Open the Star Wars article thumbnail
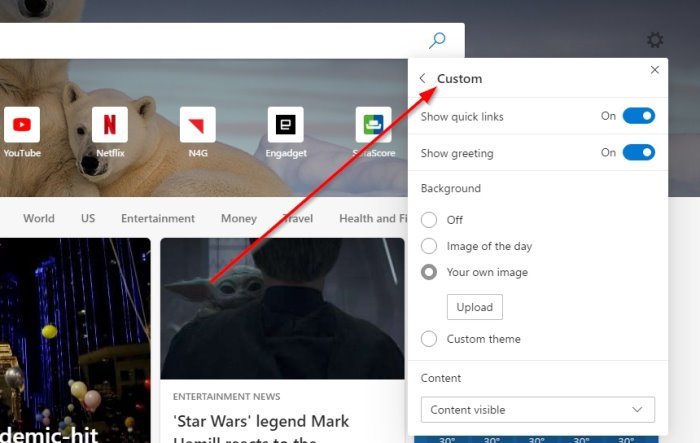This screenshot has height=443, width=700. point(283,309)
